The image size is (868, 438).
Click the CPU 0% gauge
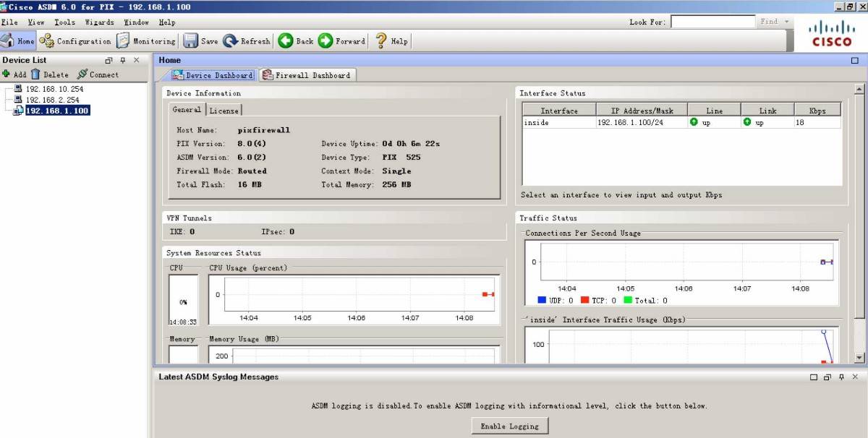coord(183,301)
